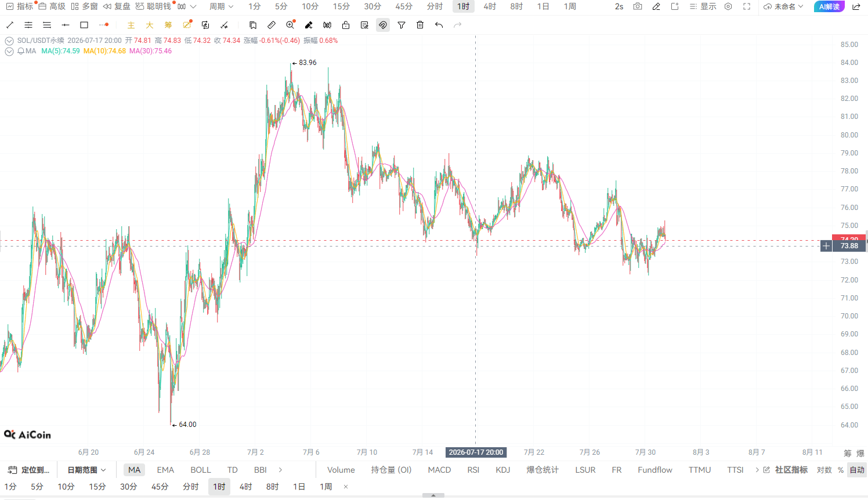
Task: Select the ruler measure tool
Action: 272,25
